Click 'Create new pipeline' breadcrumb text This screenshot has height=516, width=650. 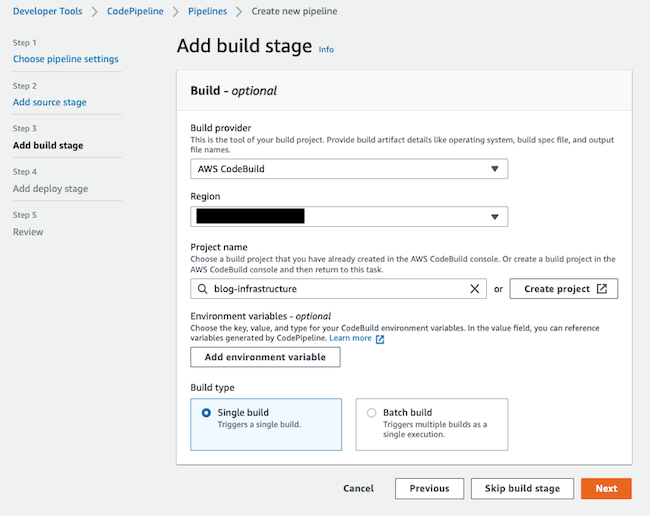[294, 11]
